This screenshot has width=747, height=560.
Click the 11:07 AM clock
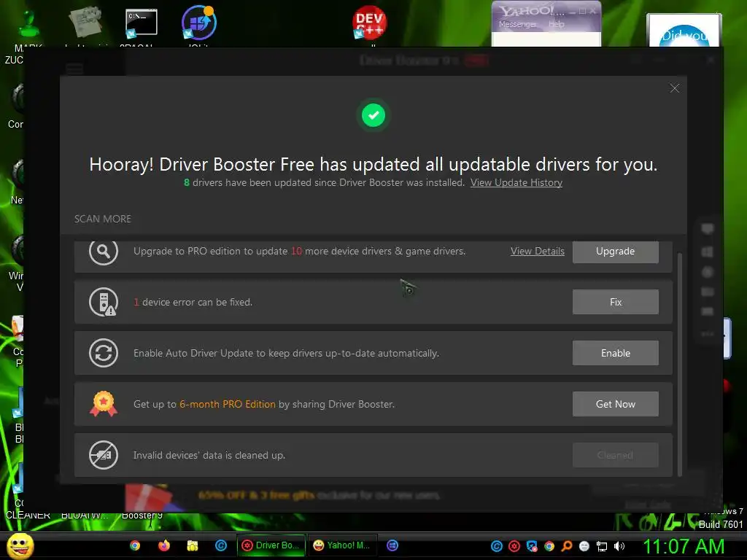pyautogui.click(x=684, y=546)
